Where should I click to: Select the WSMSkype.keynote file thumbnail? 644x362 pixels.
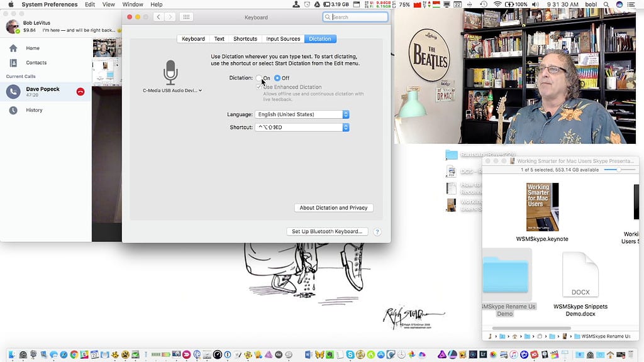click(542, 207)
